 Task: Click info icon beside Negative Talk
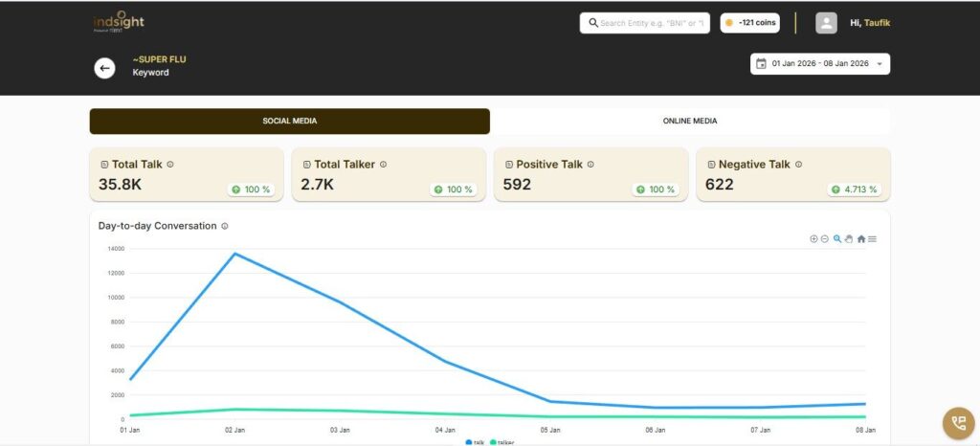pyautogui.click(x=799, y=165)
